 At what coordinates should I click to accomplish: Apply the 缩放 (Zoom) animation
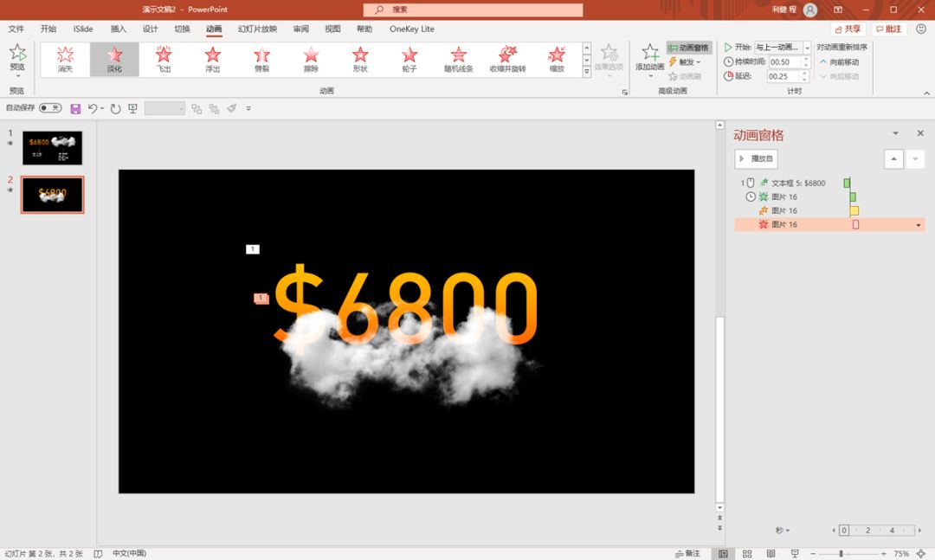tap(557, 60)
